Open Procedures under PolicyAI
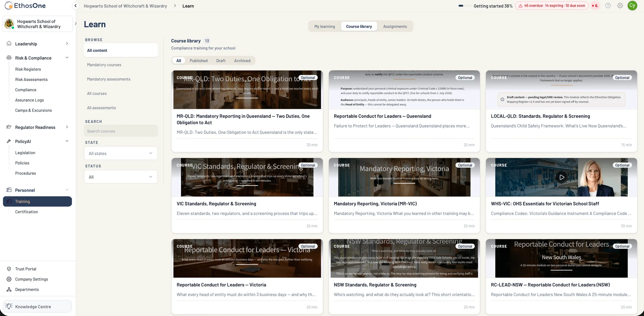Viewport: 644px width, 316px height. point(25,173)
